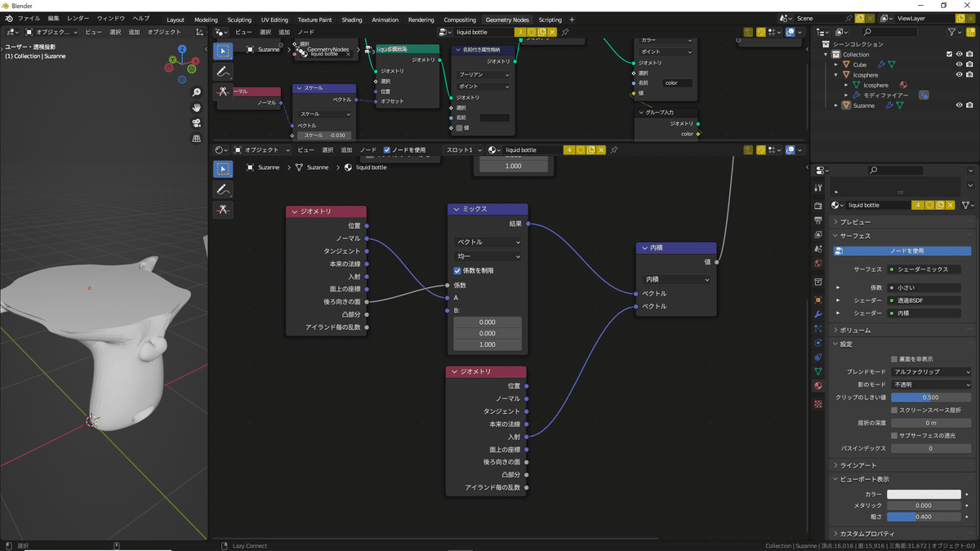Enable the 裏面を非表示 checkbox
The width and height of the screenshot is (980, 551).
tap(894, 359)
